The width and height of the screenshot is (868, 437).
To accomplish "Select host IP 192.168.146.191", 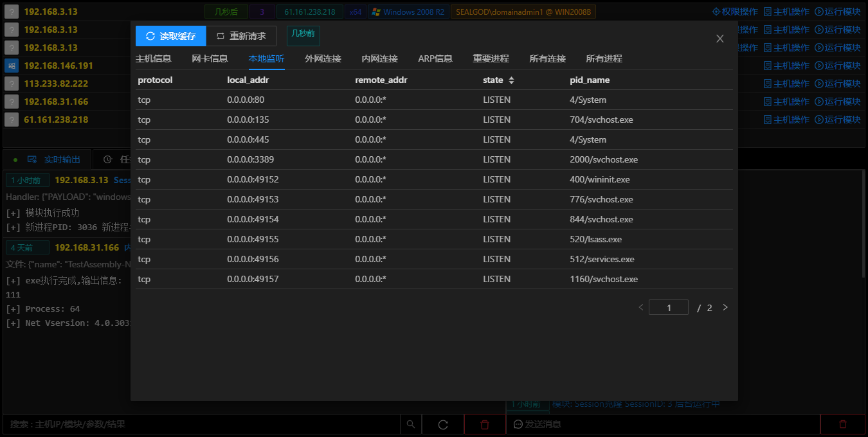I will (59, 66).
